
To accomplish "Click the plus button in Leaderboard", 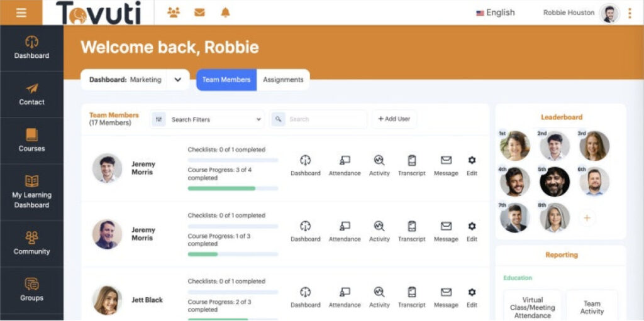I will coord(587,218).
